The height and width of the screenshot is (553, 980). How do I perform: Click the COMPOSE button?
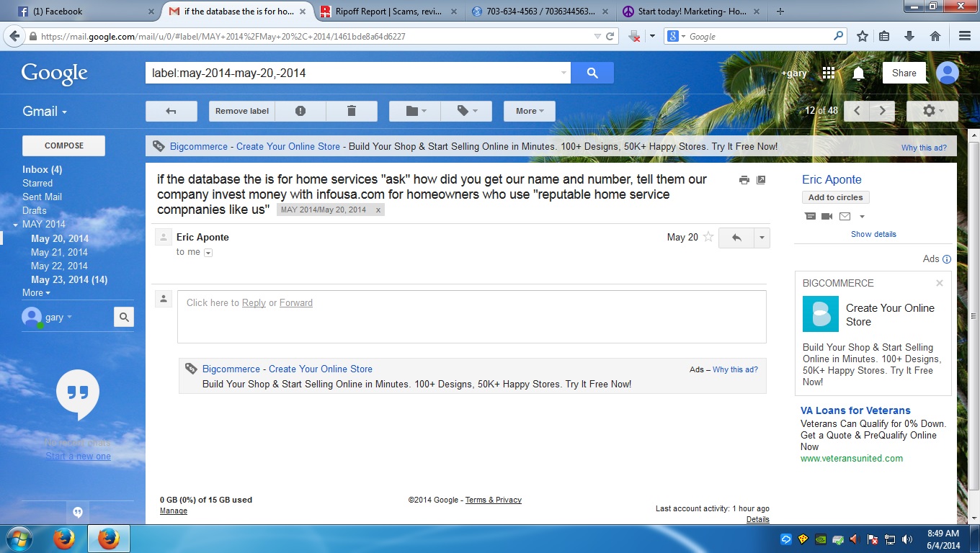coord(64,145)
